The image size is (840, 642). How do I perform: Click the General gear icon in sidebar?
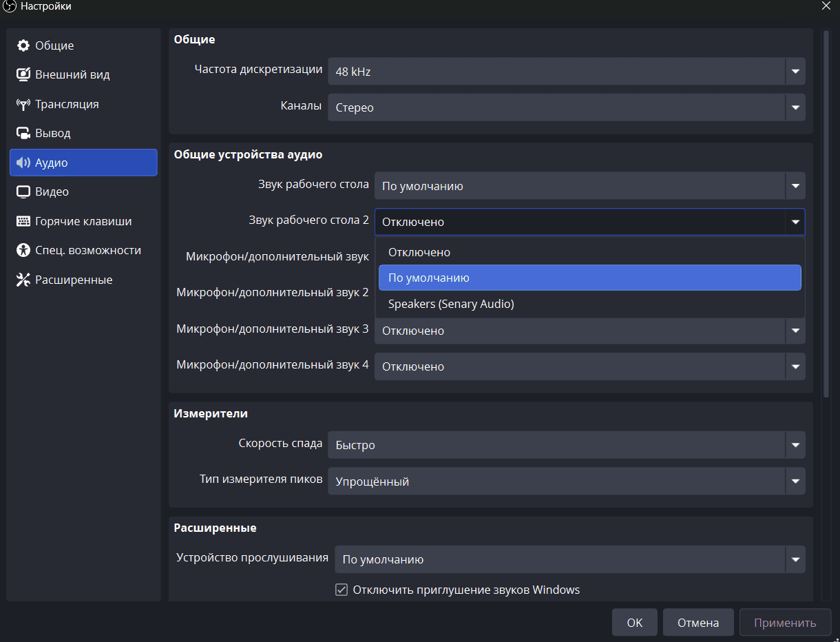23,45
